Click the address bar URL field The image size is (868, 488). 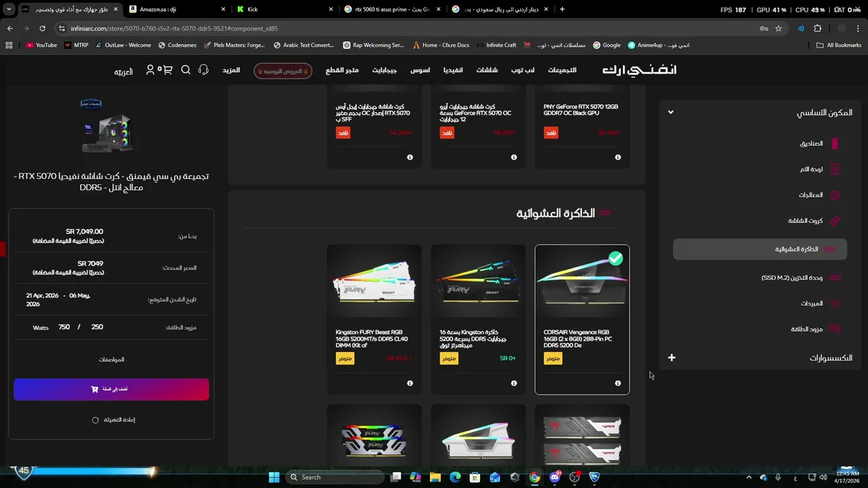(x=407, y=28)
